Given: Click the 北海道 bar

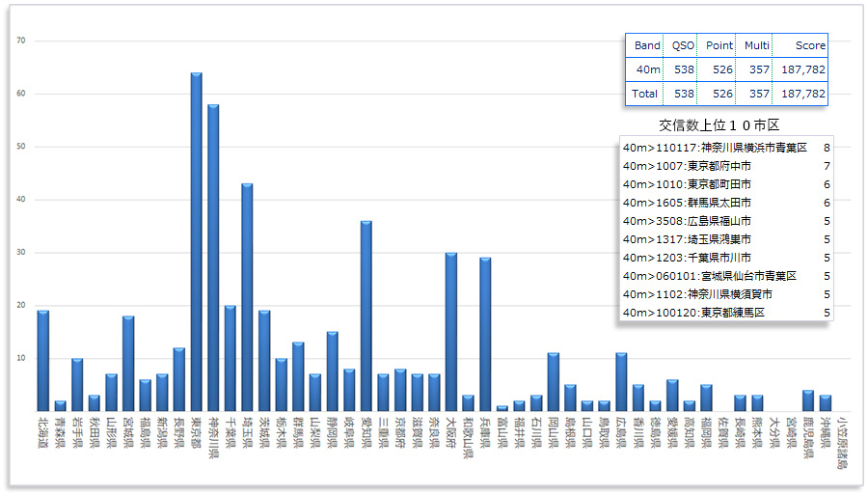Looking at the screenshot, I should pos(42,361).
